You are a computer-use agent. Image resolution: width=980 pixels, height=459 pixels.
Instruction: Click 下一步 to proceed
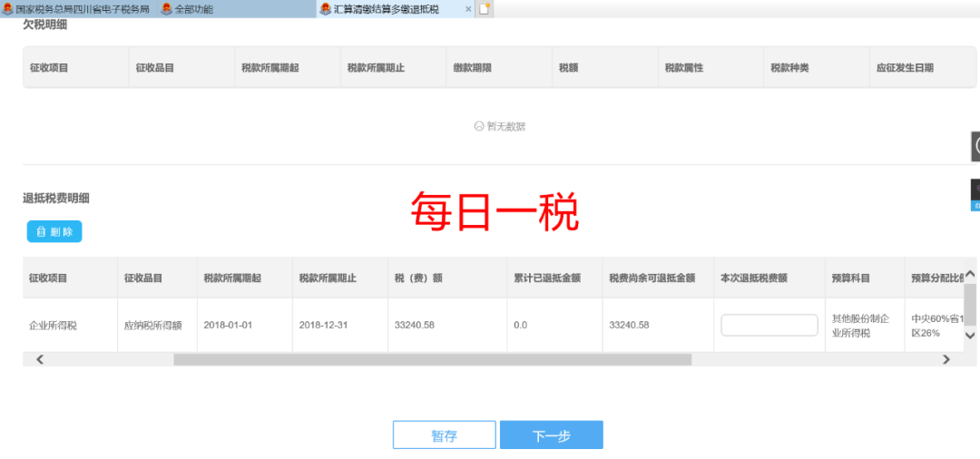click(x=551, y=435)
